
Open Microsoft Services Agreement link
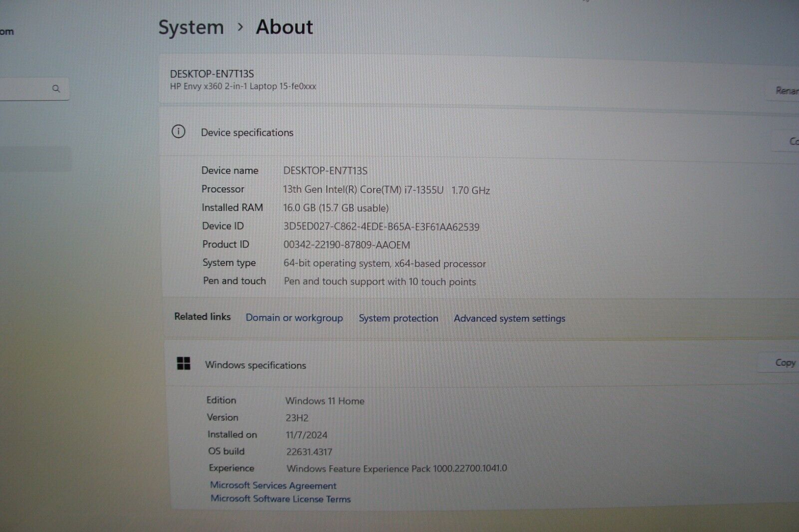pos(273,485)
